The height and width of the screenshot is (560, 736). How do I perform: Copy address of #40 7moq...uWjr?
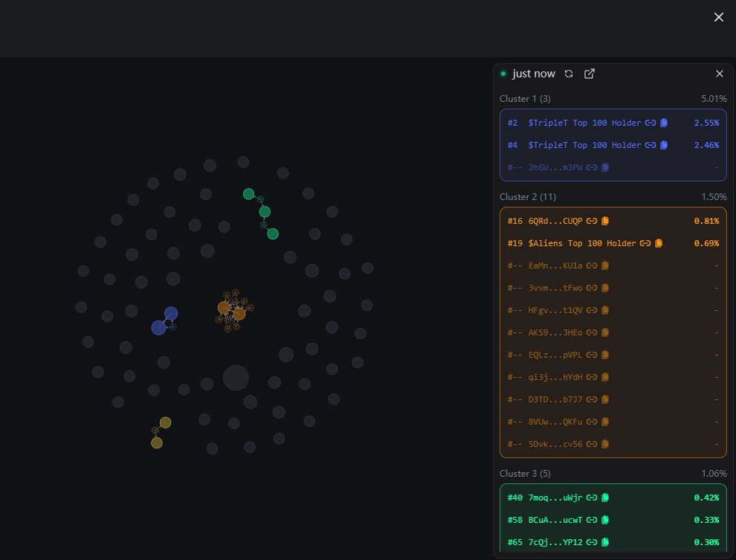pos(604,498)
